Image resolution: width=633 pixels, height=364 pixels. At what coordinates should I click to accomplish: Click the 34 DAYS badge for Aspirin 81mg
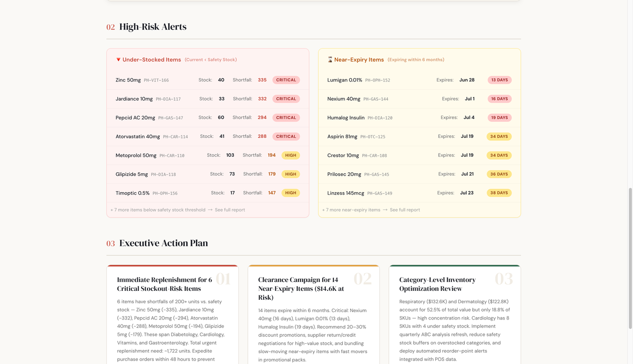499,136
